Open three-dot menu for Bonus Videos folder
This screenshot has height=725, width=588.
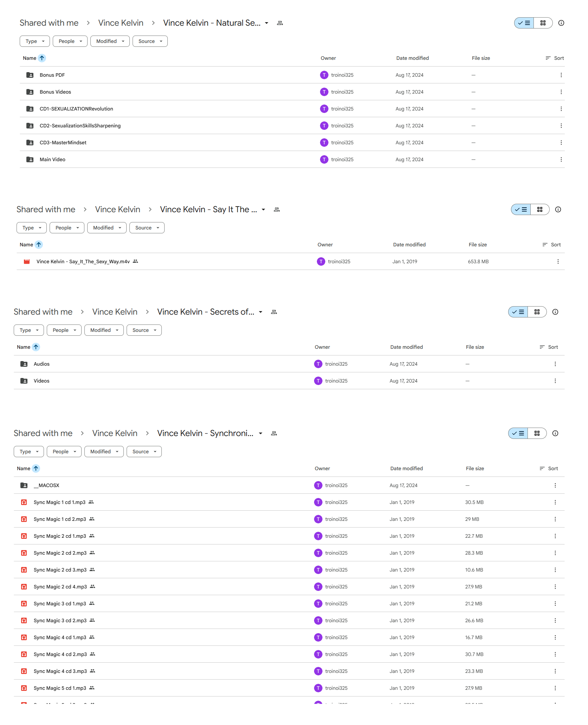click(x=561, y=92)
